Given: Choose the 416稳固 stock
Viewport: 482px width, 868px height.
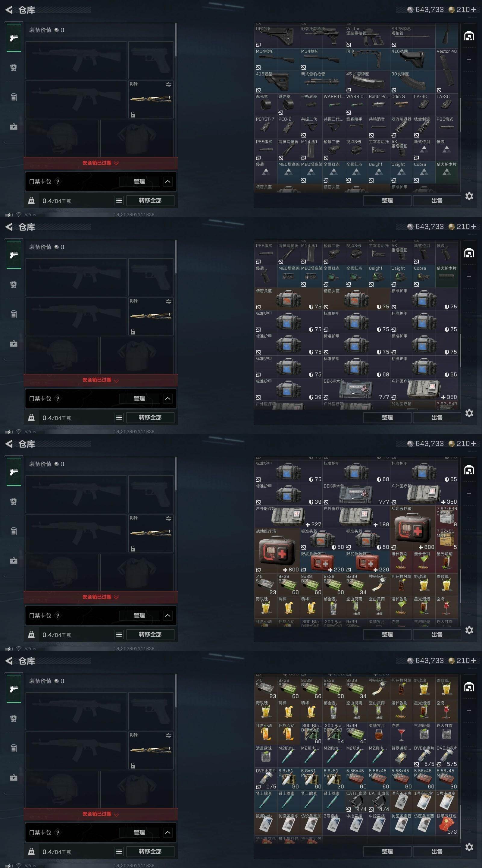Looking at the screenshot, I should (413, 59).
